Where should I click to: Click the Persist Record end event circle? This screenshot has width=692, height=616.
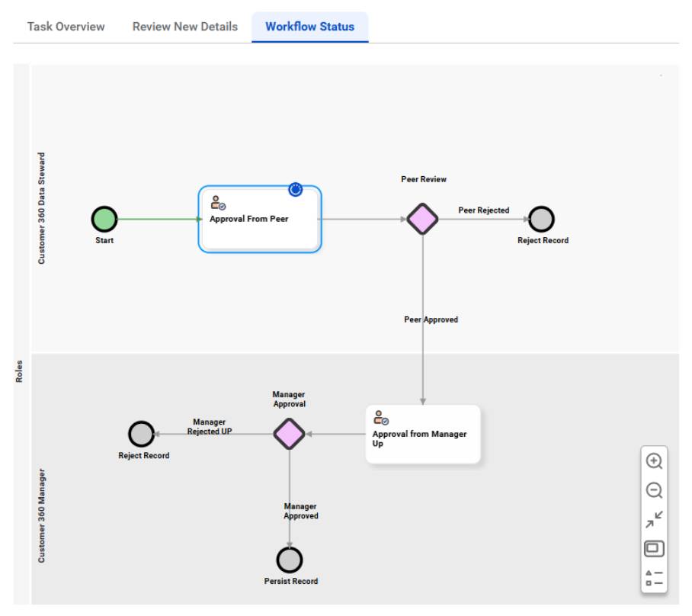(x=290, y=560)
